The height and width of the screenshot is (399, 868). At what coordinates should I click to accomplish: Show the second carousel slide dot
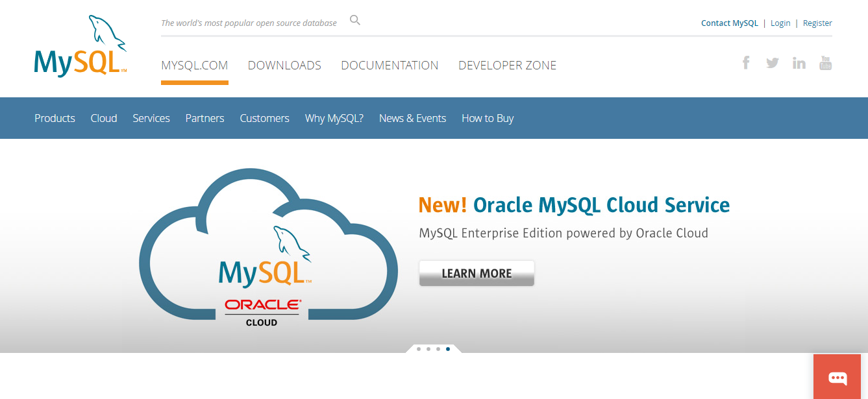428,349
